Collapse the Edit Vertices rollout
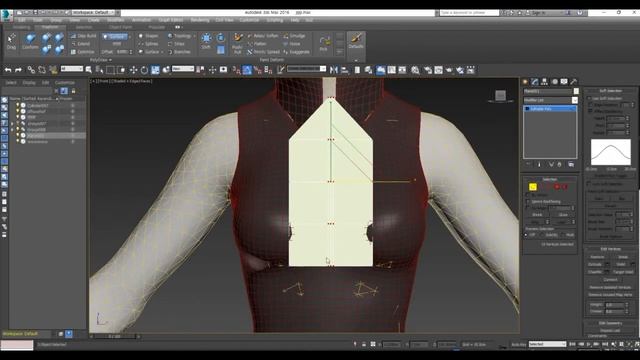Screen dimensions: 640x360 pos(611,249)
